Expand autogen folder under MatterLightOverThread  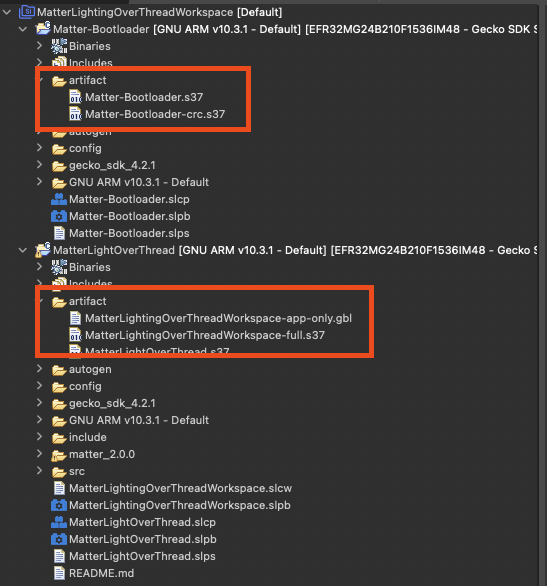click(x=39, y=368)
